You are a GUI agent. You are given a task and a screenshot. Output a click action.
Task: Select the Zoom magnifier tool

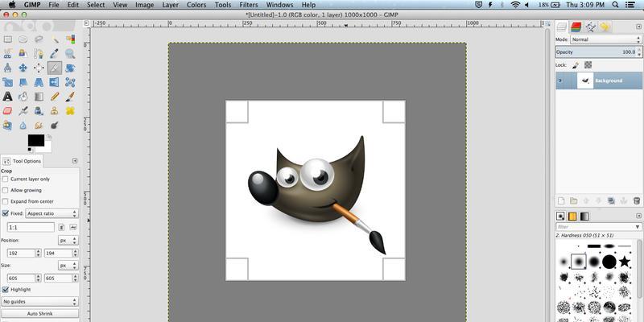(x=70, y=53)
